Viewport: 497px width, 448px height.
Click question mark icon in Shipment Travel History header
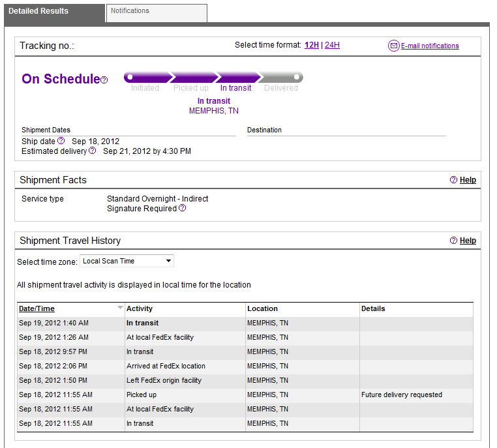[x=453, y=241]
